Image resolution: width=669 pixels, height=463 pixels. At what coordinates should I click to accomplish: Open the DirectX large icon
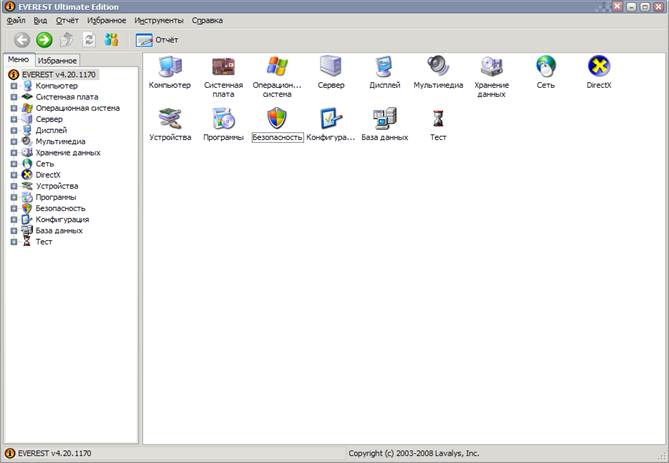click(x=599, y=67)
